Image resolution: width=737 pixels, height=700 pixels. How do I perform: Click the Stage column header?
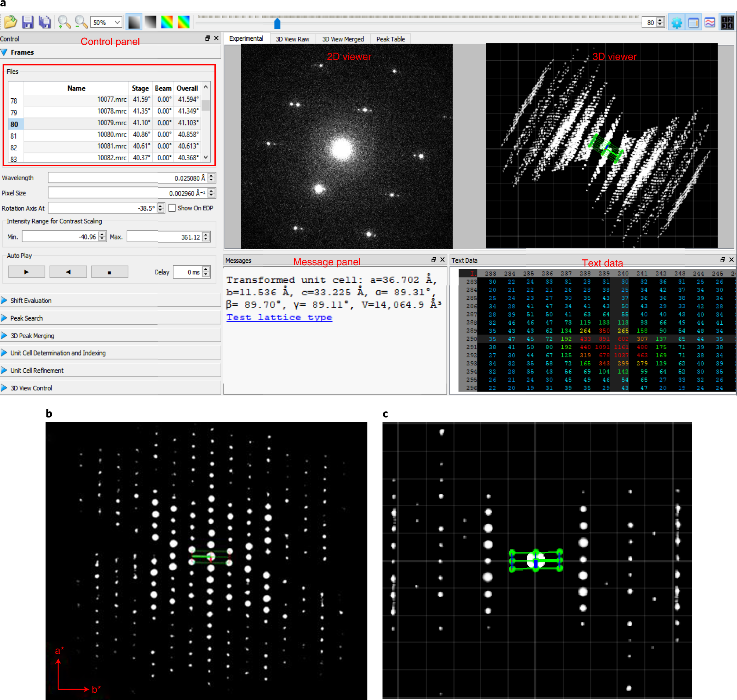coord(140,88)
